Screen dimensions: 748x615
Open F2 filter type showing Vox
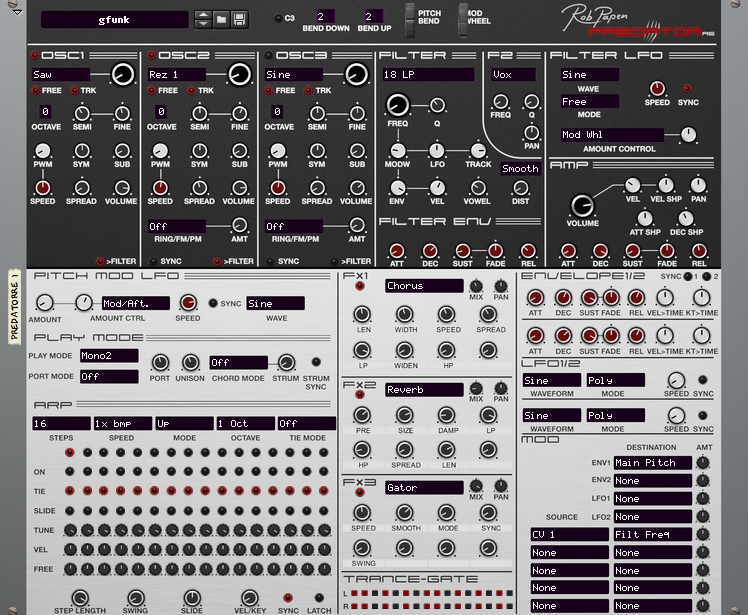tap(513, 74)
